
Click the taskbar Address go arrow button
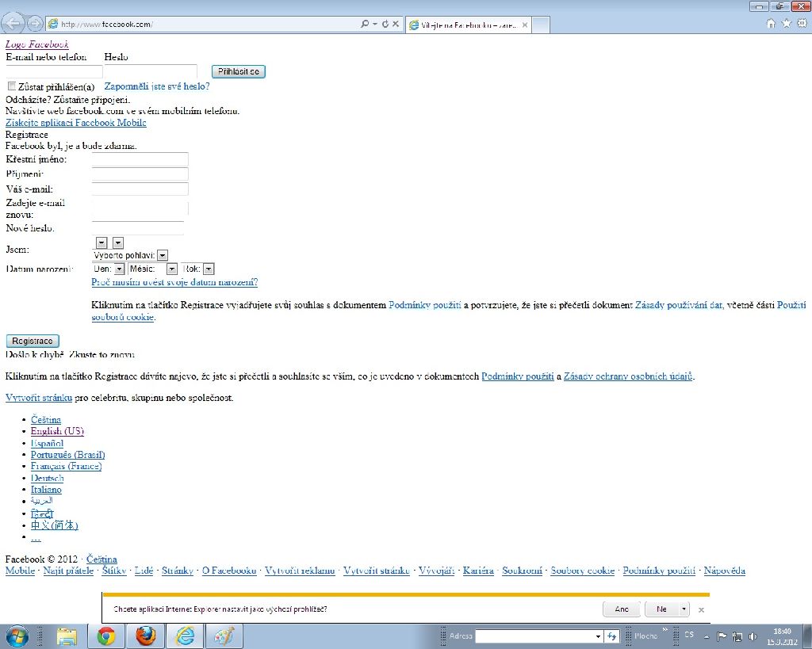point(611,636)
